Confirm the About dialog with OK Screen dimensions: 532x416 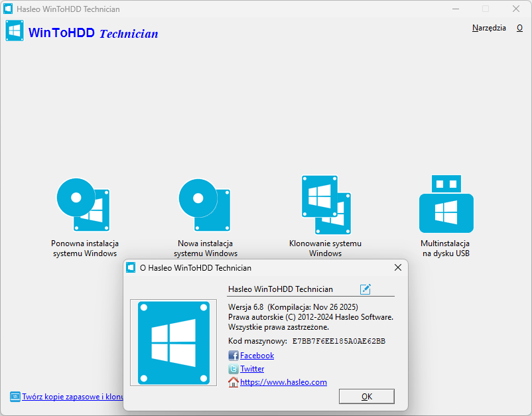coord(367,396)
